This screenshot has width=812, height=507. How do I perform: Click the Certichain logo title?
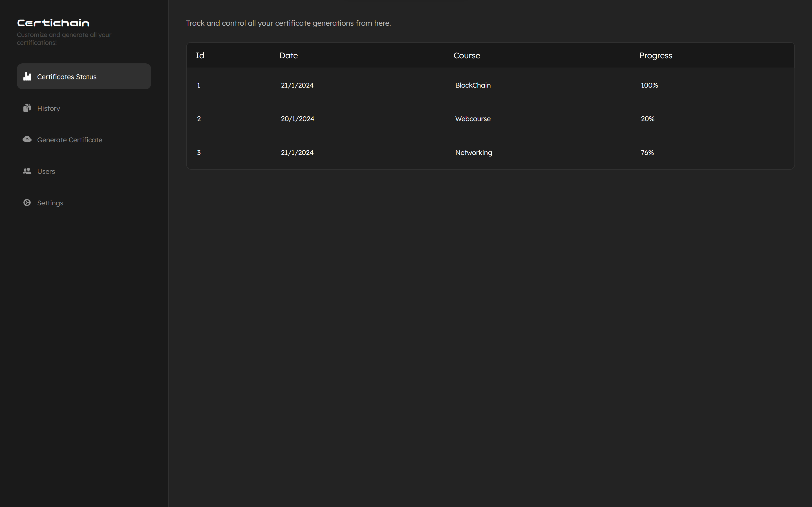pos(53,23)
